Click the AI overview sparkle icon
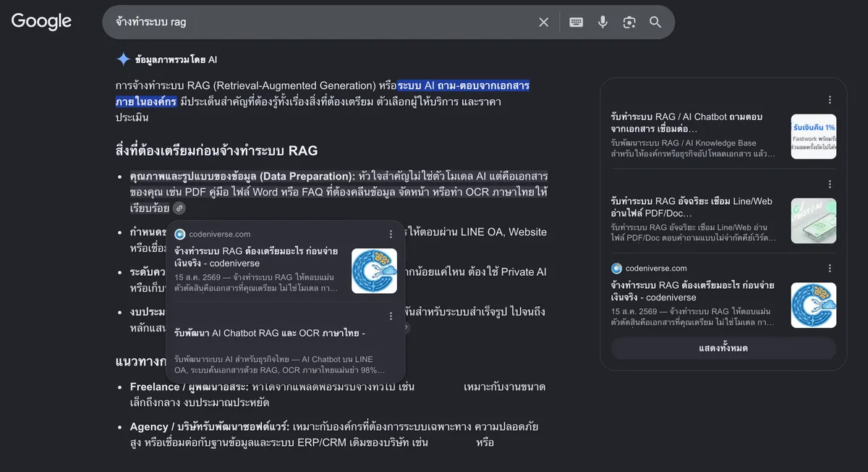This screenshot has width=868, height=472. tap(124, 59)
